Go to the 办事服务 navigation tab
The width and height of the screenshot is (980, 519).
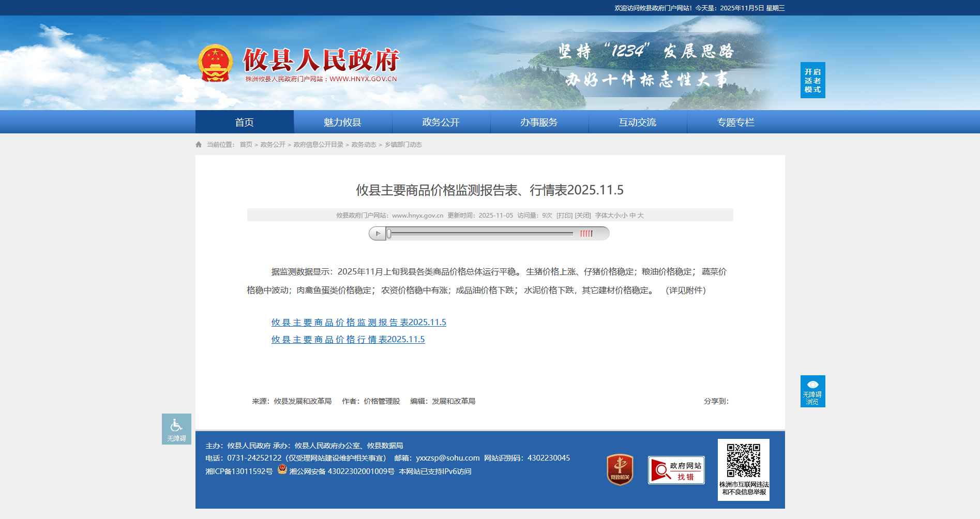539,122
